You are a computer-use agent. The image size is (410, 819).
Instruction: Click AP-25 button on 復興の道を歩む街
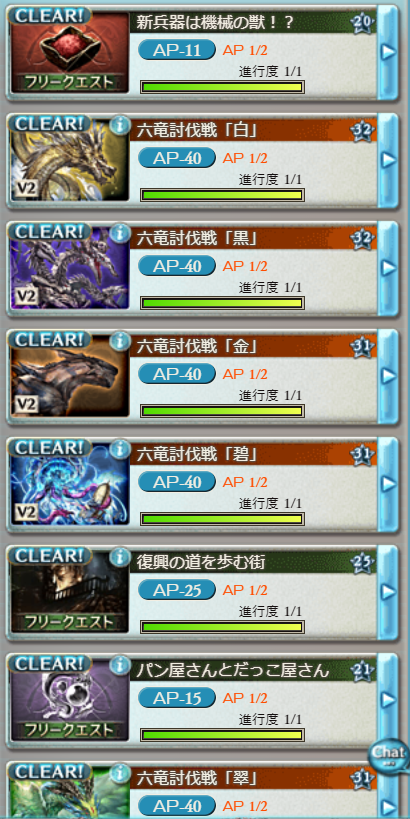pos(177,590)
